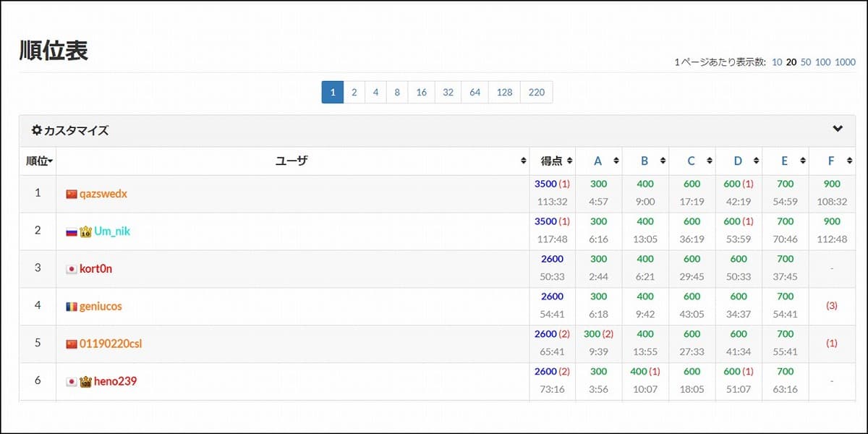Sort by problem C column arrow
The width and height of the screenshot is (868, 434).
click(x=710, y=161)
